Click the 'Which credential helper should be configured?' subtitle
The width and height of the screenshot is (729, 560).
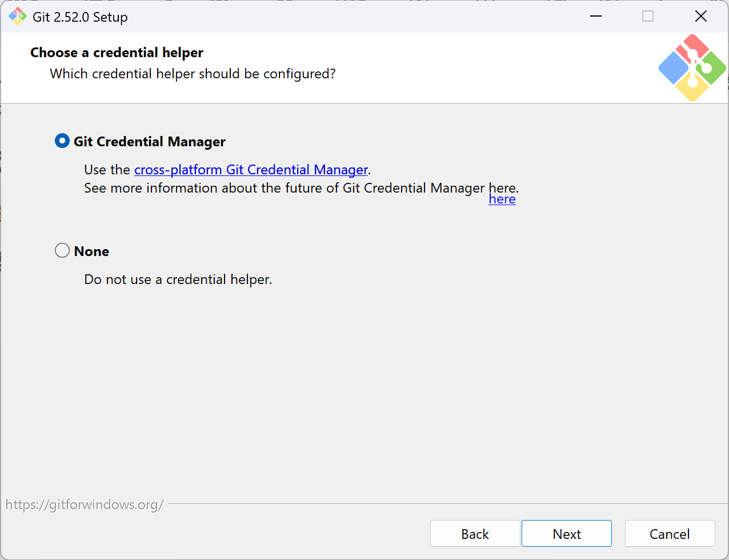point(193,74)
